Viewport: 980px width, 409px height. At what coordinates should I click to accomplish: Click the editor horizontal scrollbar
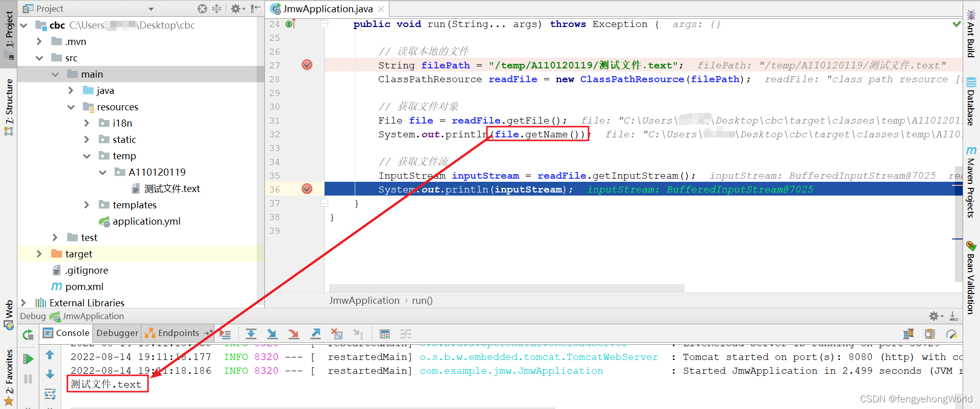[506, 288]
